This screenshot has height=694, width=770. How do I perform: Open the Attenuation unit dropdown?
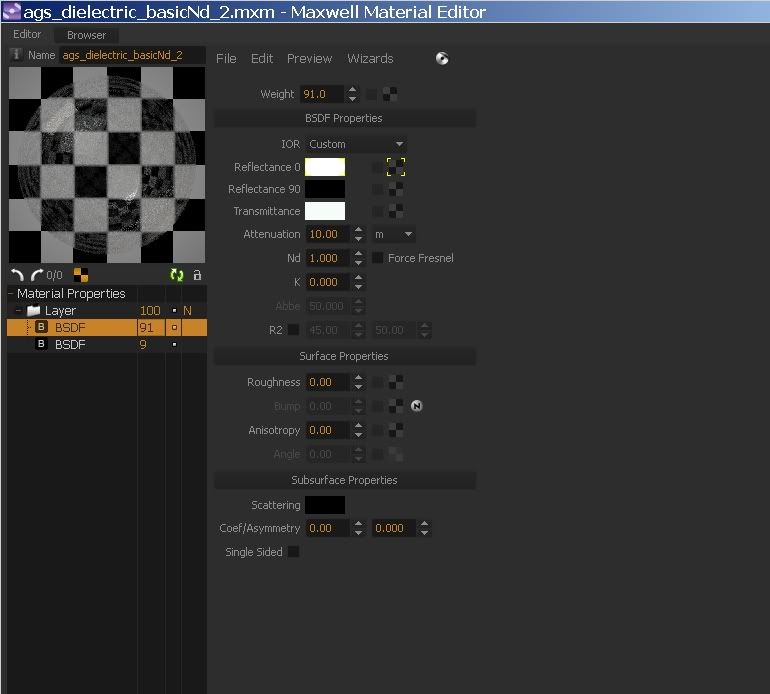(393, 234)
